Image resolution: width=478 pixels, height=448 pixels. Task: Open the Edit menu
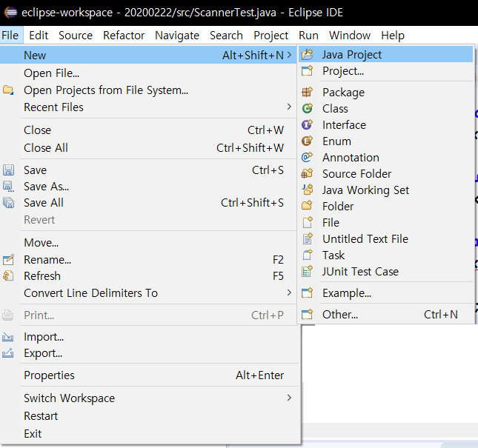39,36
